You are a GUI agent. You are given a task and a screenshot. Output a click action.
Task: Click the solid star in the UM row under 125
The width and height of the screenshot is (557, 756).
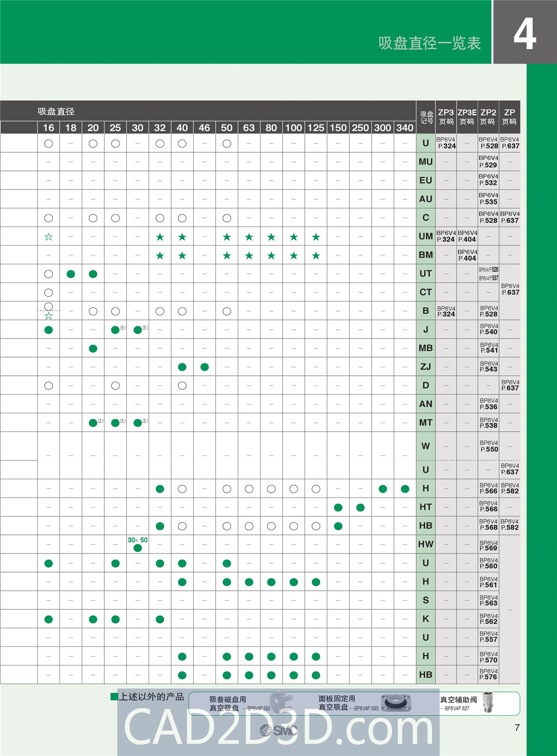[x=316, y=237]
